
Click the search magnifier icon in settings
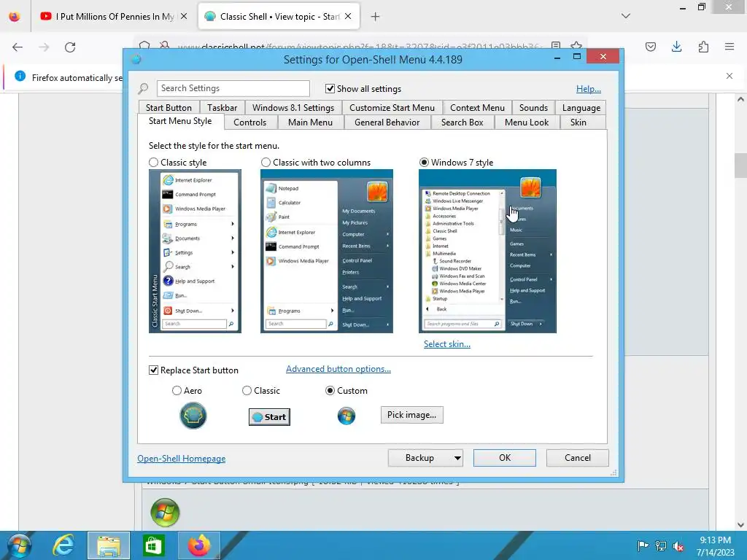(x=143, y=88)
